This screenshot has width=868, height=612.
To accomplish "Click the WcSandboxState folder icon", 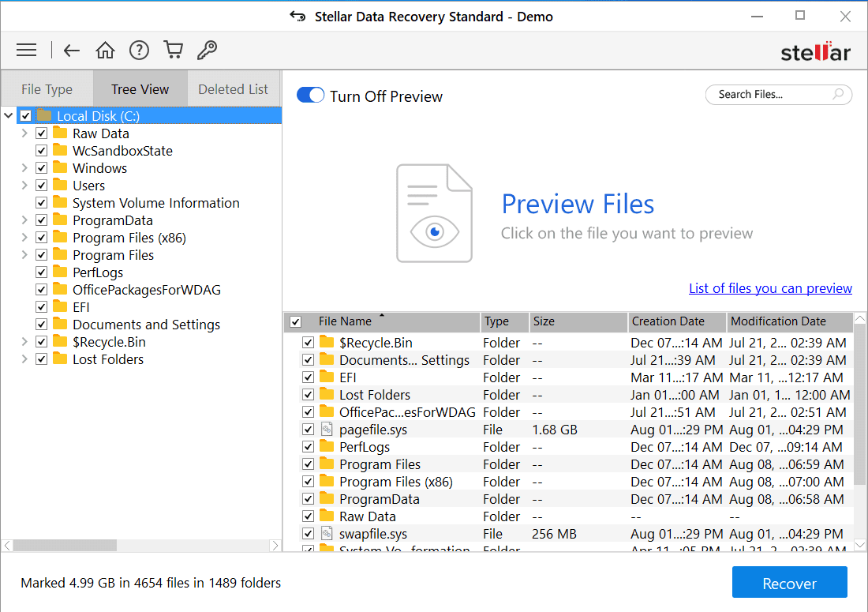I will pyautogui.click(x=60, y=150).
